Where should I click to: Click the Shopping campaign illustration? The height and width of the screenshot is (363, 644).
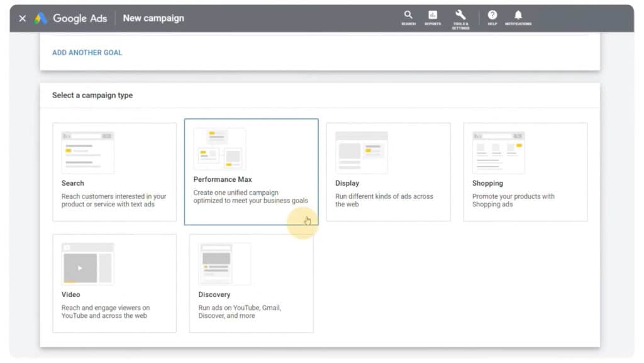pos(498,152)
